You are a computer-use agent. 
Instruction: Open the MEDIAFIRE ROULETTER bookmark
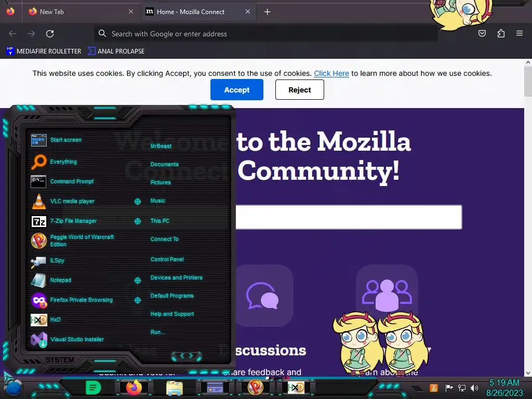point(44,51)
